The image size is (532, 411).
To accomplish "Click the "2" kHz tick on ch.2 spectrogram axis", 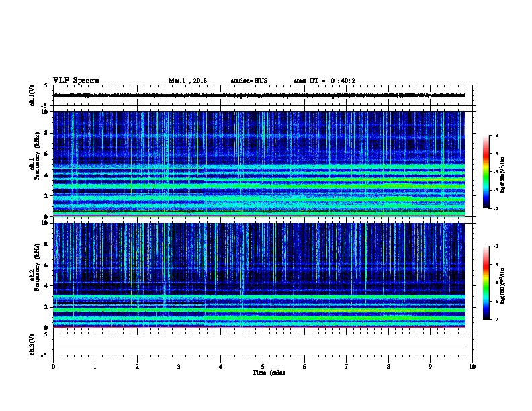I will click(46, 307).
